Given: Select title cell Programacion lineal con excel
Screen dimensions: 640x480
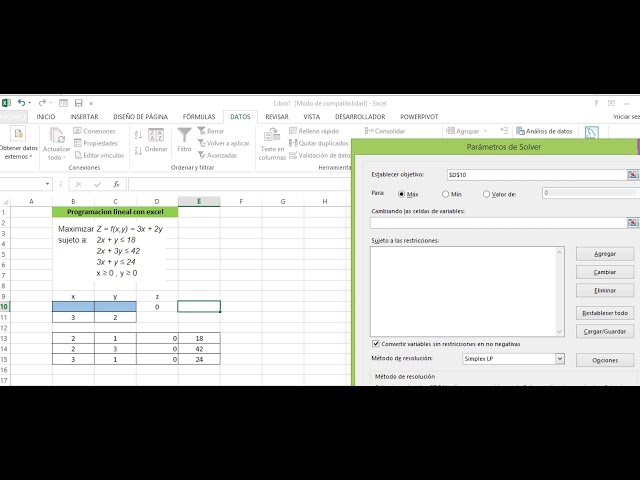Looking at the screenshot, I should pyautogui.click(x=115, y=212).
